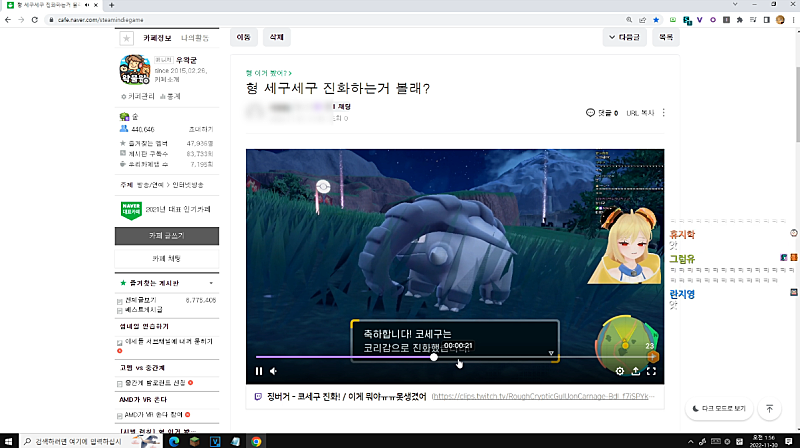Reload the page with refresh icon
The width and height of the screenshot is (800, 448).
(35, 20)
